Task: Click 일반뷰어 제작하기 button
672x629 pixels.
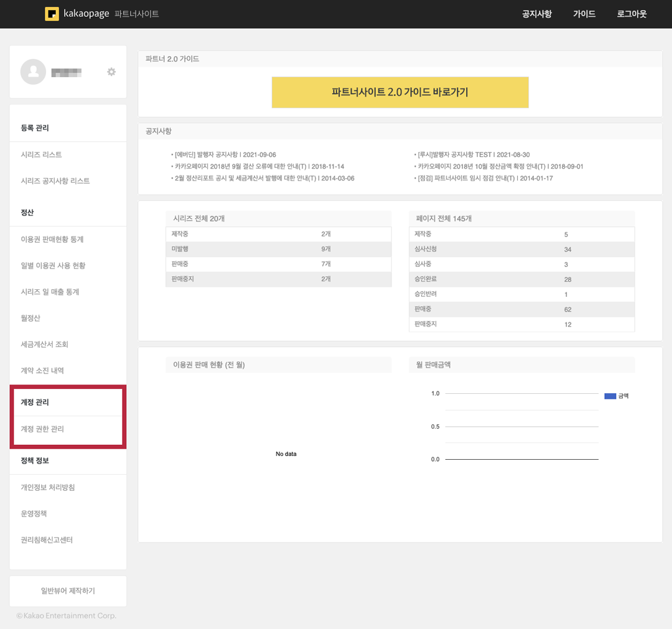Action: (x=68, y=591)
